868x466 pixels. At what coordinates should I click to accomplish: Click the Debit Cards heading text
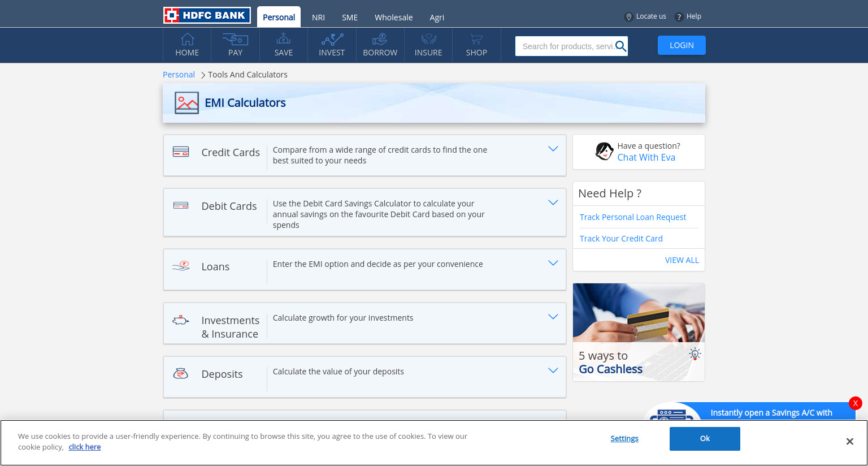[229, 206]
